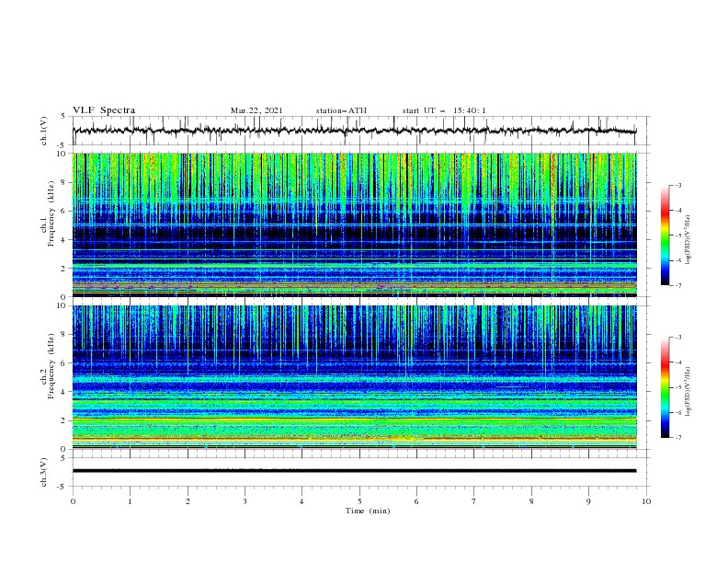Click tick "5" on the Time axis

(x=359, y=501)
